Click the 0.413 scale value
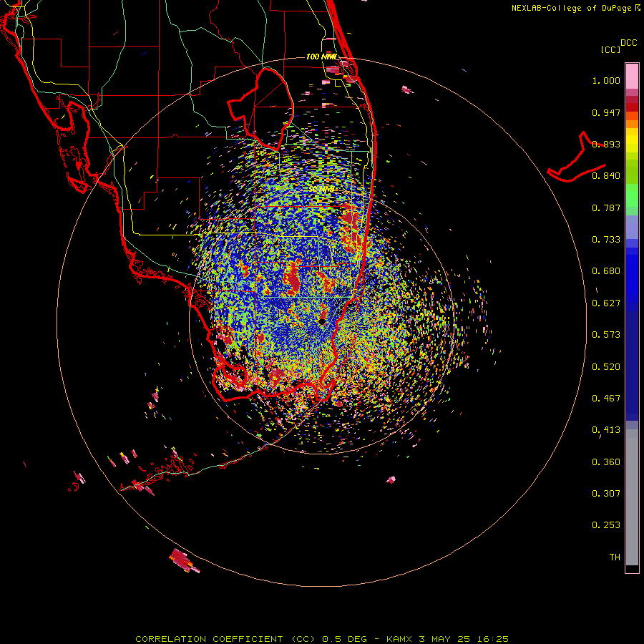 coord(606,430)
